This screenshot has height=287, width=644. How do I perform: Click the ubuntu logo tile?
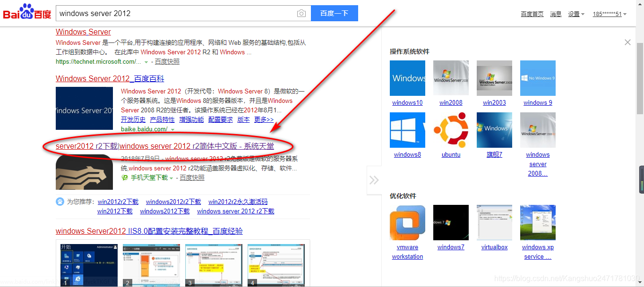451,130
